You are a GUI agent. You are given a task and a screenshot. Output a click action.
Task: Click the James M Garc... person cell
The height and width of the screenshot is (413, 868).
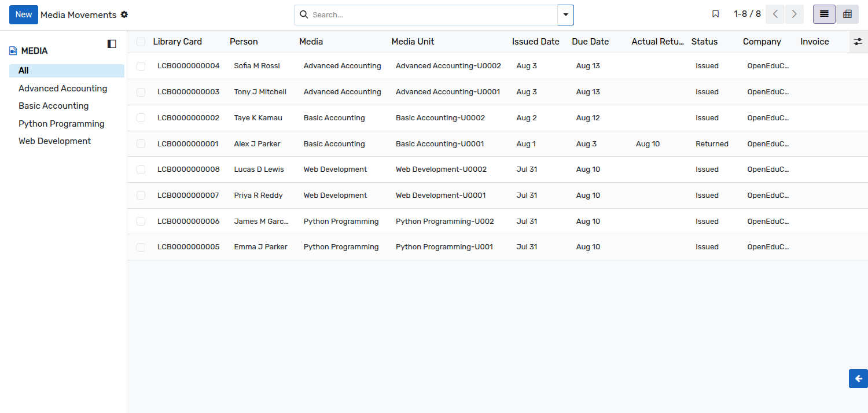(261, 222)
